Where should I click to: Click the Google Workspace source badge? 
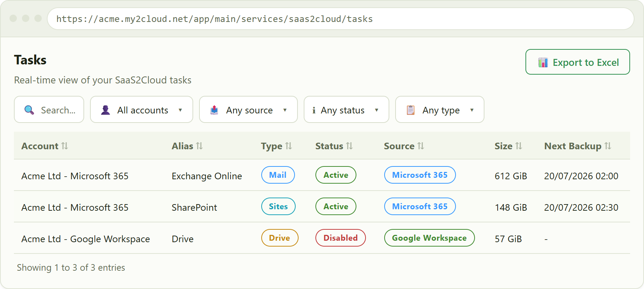pyautogui.click(x=429, y=238)
